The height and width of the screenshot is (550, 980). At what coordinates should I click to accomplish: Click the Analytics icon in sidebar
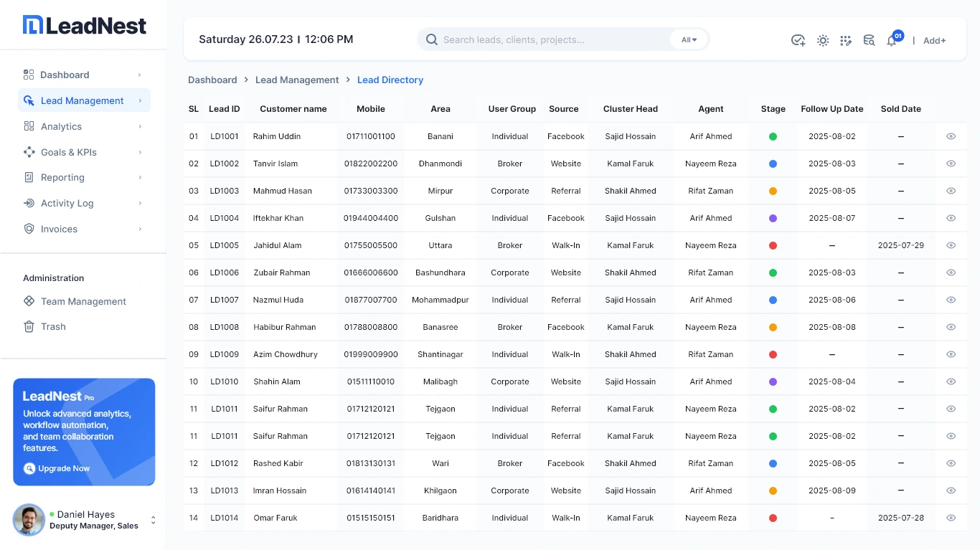(29, 126)
